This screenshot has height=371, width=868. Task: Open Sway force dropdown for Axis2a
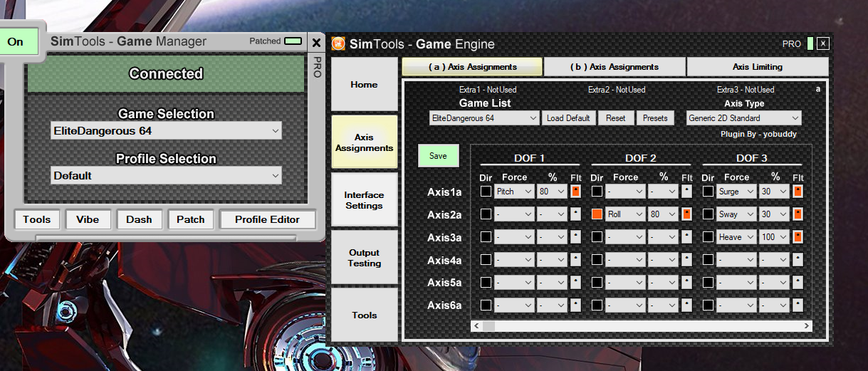click(736, 214)
